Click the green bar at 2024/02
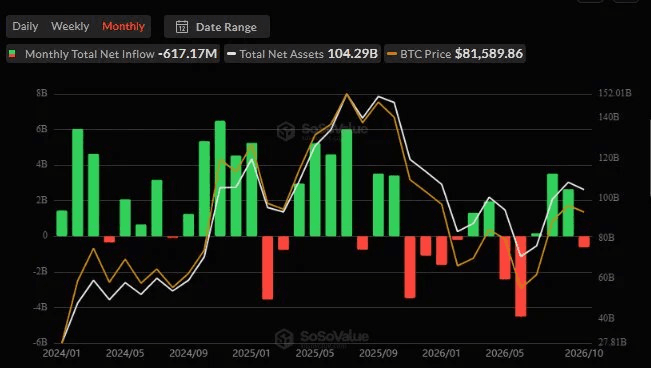Screen dimensions: 651x368 (x=78, y=183)
